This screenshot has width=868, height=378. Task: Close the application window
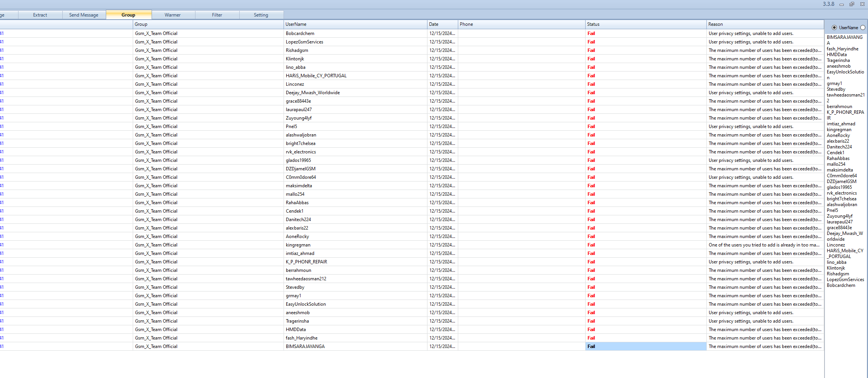pyautogui.click(x=862, y=4)
